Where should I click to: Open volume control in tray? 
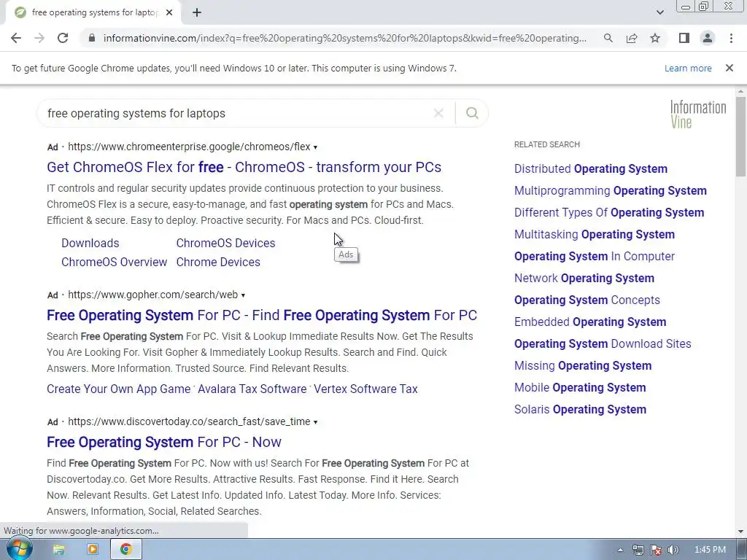pos(673,550)
